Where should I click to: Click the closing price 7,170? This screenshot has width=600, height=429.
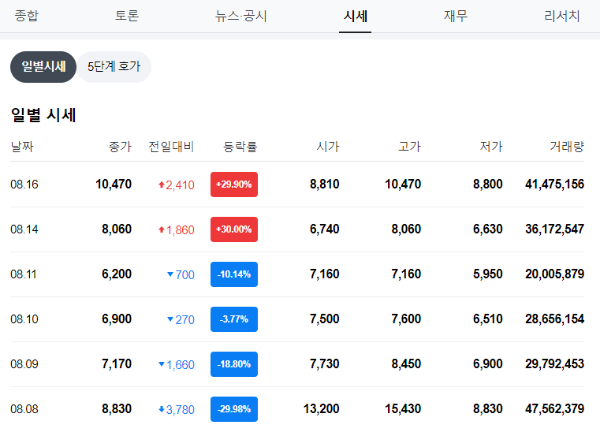click(x=117, y=364)
